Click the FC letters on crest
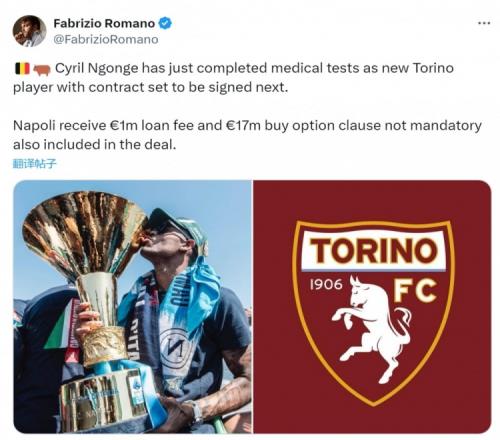The image size is (500, 440). coord(415,291)
